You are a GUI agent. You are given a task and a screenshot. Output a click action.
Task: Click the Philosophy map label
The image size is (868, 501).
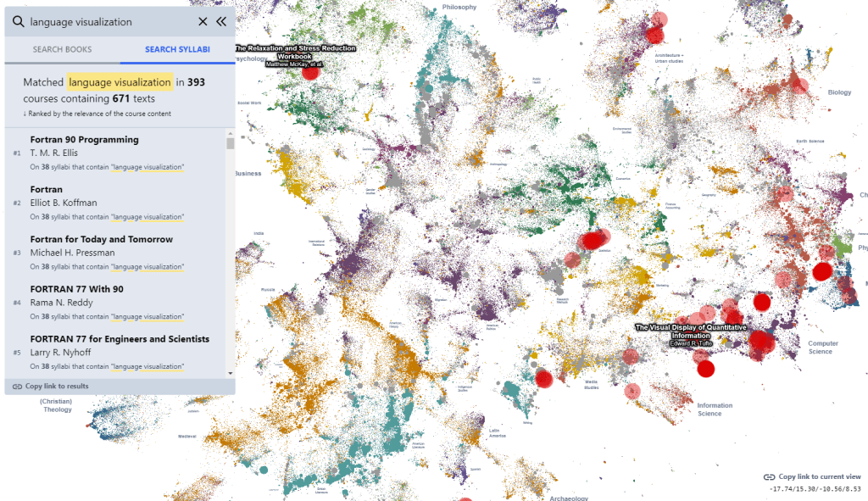tap(459, 8)
